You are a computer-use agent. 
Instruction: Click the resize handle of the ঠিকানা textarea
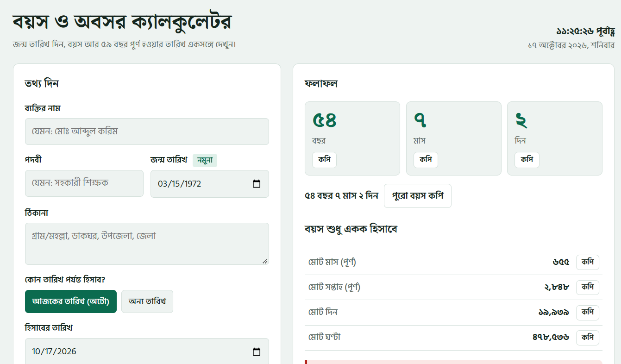point(265,261)
